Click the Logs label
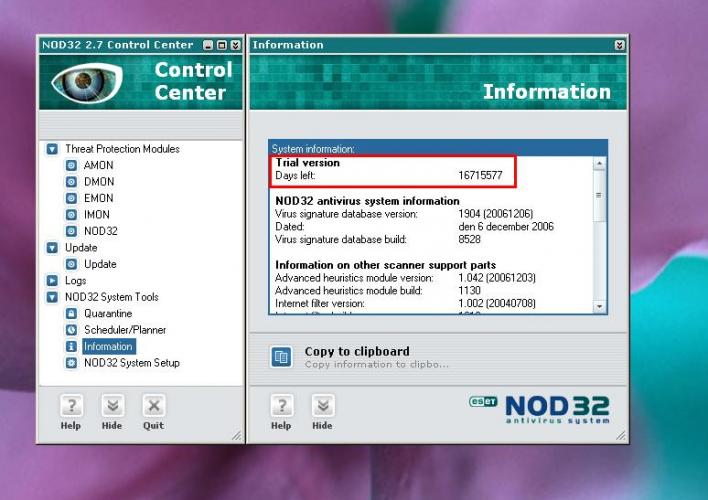Image resolution: width=708 pixels, height=500 pixels. click(x=75, y=280)
